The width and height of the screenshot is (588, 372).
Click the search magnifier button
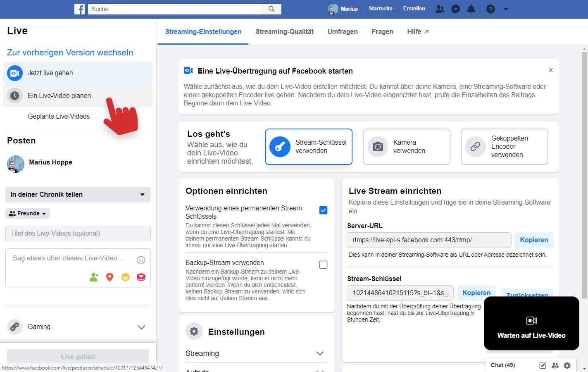(271, 9)
